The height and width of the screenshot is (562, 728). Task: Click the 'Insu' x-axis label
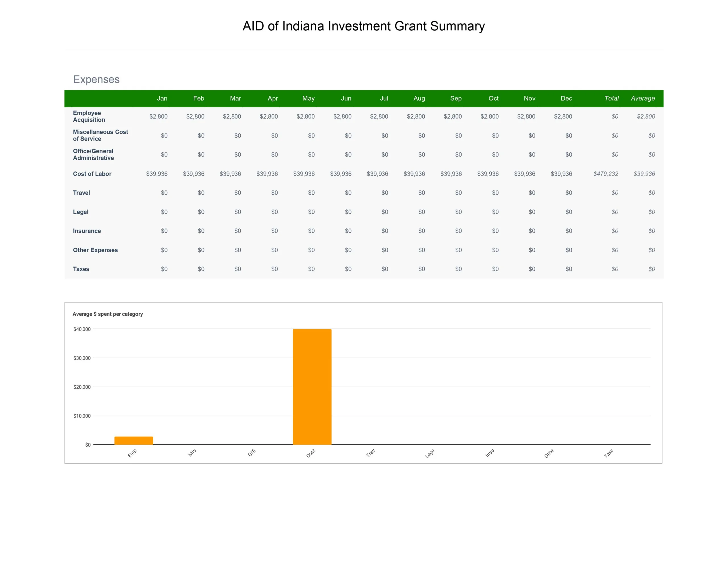pyautogui.click(x=490, y=453)
